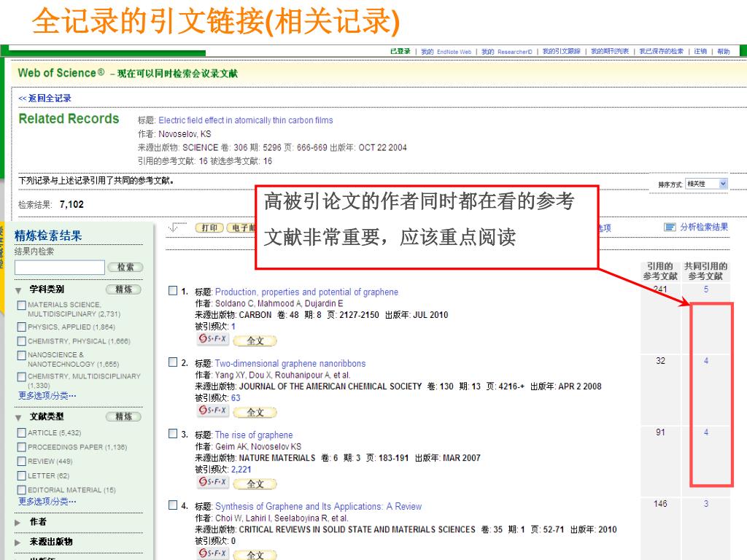Check REVIEW document type filter
747x560 pixels.
tap(21, 461)
